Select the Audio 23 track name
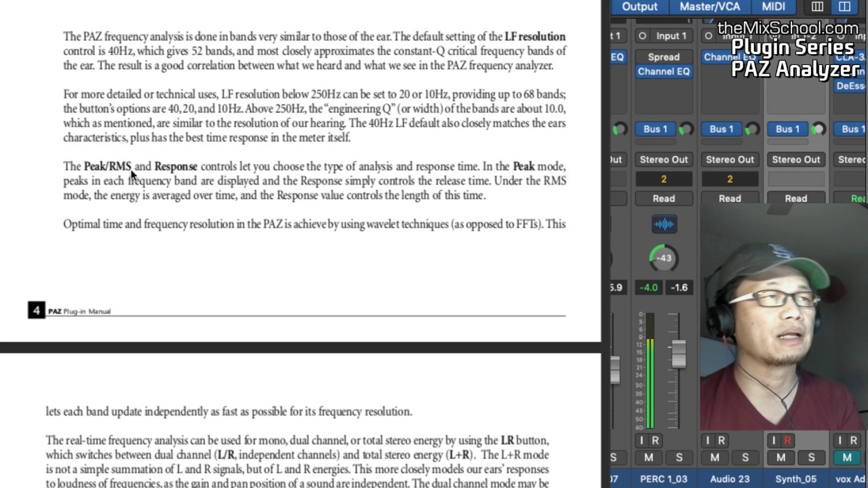Screen dimensions: 868x488 point(730,479)
